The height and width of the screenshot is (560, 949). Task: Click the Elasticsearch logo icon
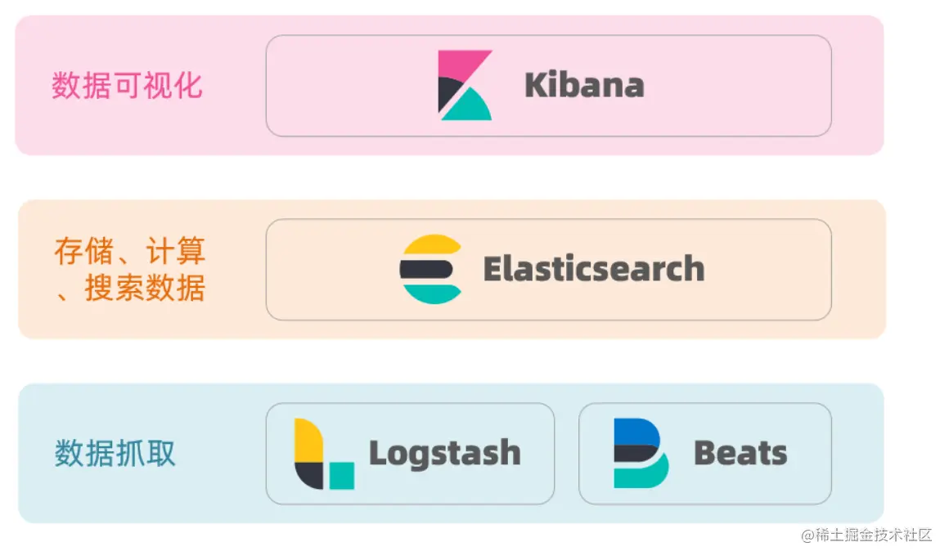pyautogui.click(x=431, y=269)
